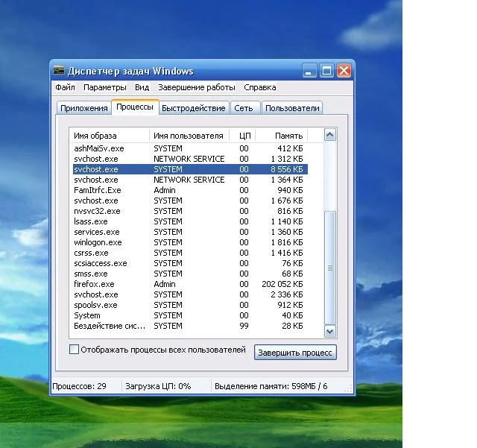This screenshot has height=448, width=477.
Task: Switch to the Быстродействие tab
Action: point(193,108)
